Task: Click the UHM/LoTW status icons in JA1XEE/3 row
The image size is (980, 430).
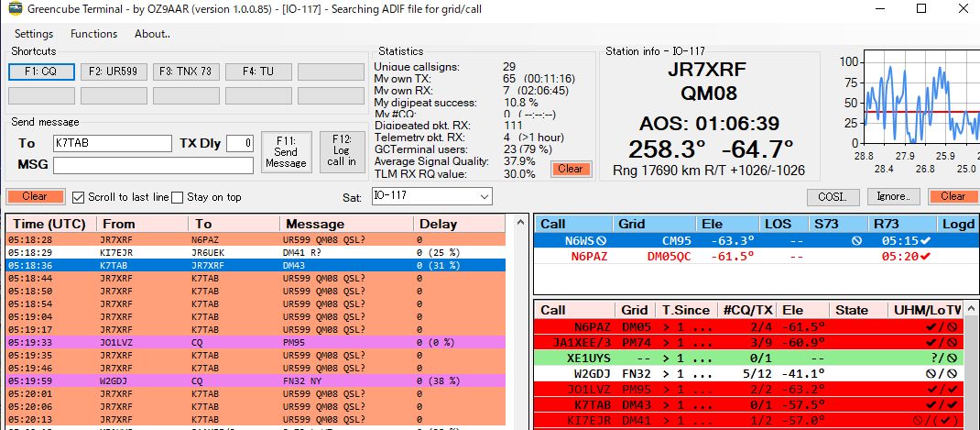Action: [x=942, y=342]
